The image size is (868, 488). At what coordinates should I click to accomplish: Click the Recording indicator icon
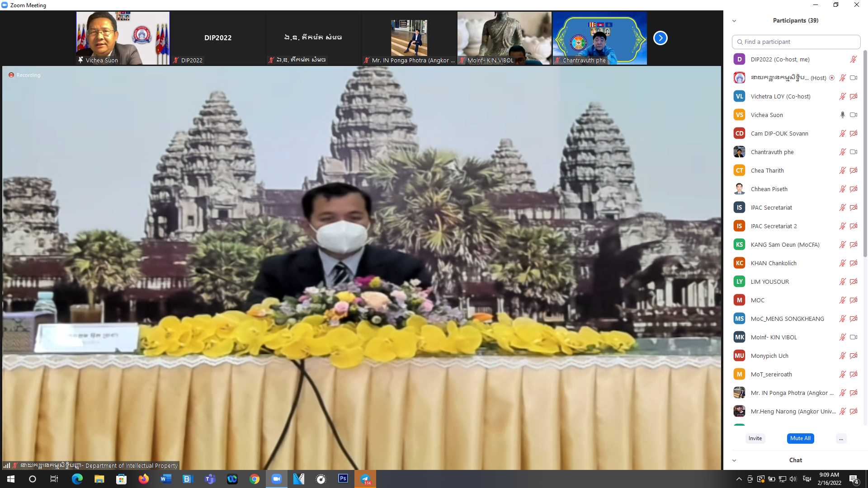tap(11, 75)
